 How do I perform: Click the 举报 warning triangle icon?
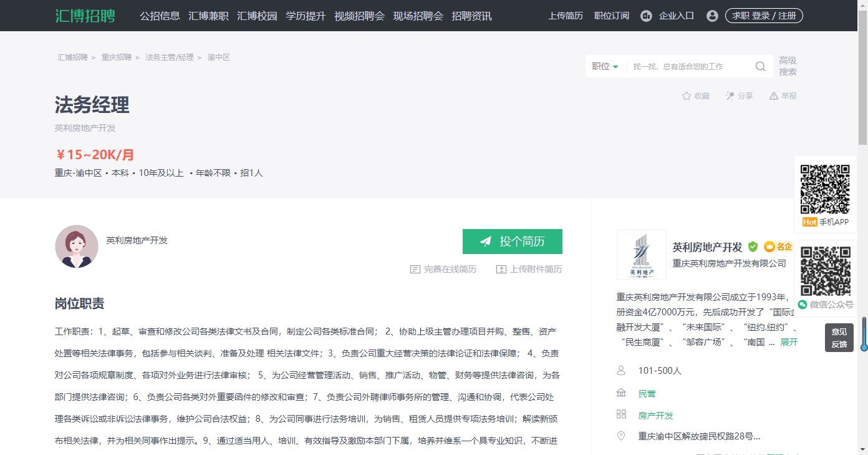click(x=774, y=95)
